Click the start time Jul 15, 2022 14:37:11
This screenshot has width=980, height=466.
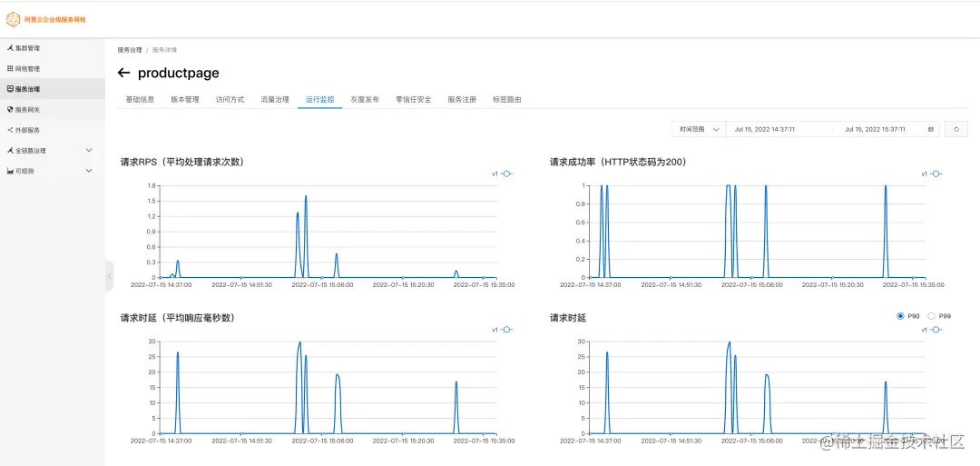point(764,130)
